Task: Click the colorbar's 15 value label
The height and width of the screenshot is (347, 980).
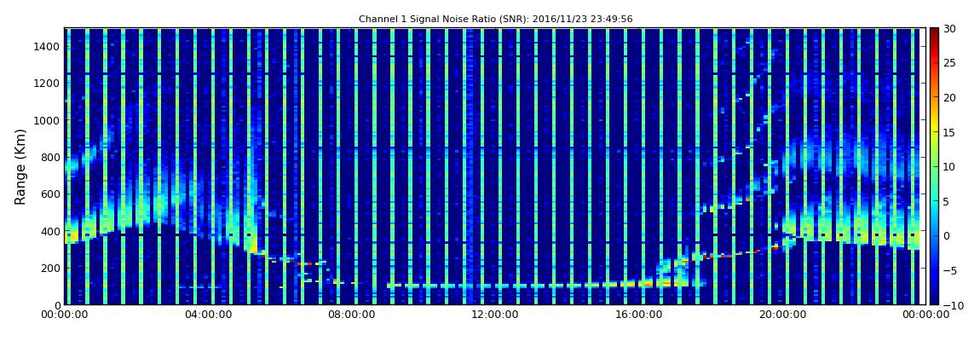Action: tap(950, 132)
